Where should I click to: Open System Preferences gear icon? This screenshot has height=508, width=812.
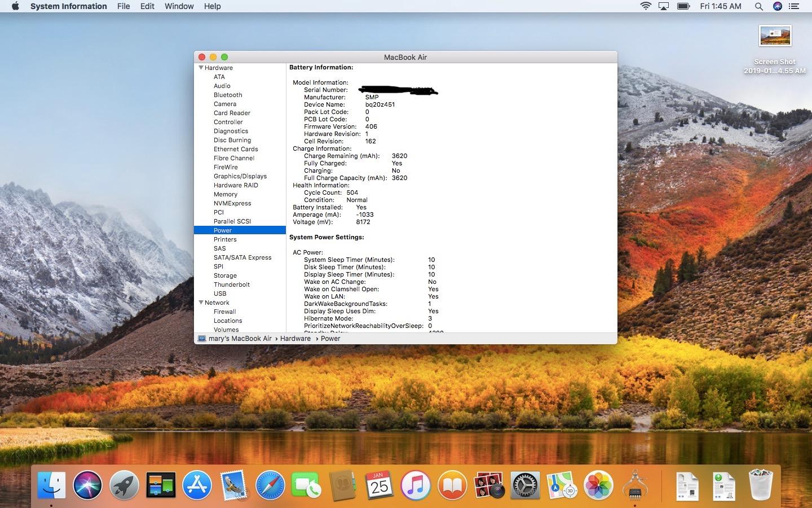click(x=525, y=485)
